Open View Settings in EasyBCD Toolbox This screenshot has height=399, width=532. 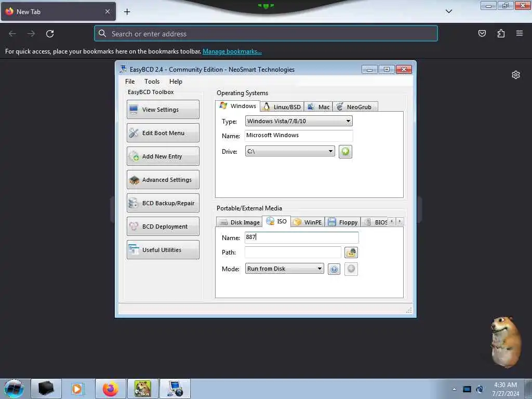pos(163,109)
